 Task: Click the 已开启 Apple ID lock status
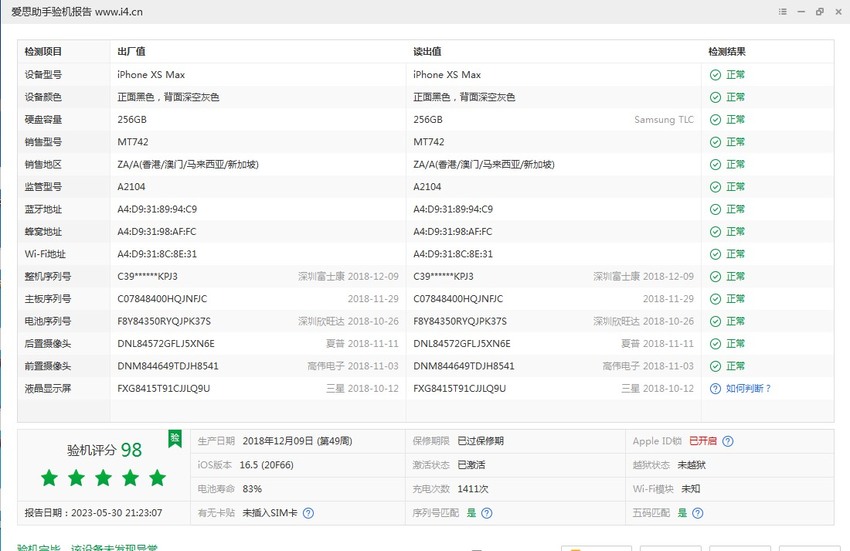703,441
